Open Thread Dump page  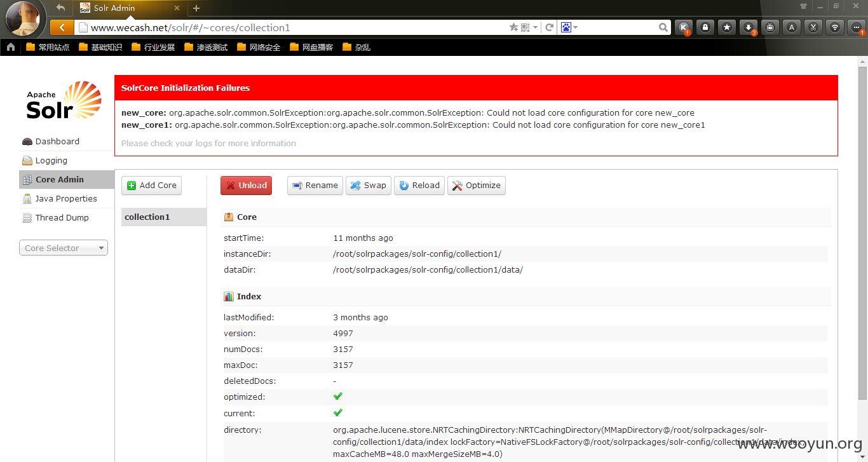point(62,217)
